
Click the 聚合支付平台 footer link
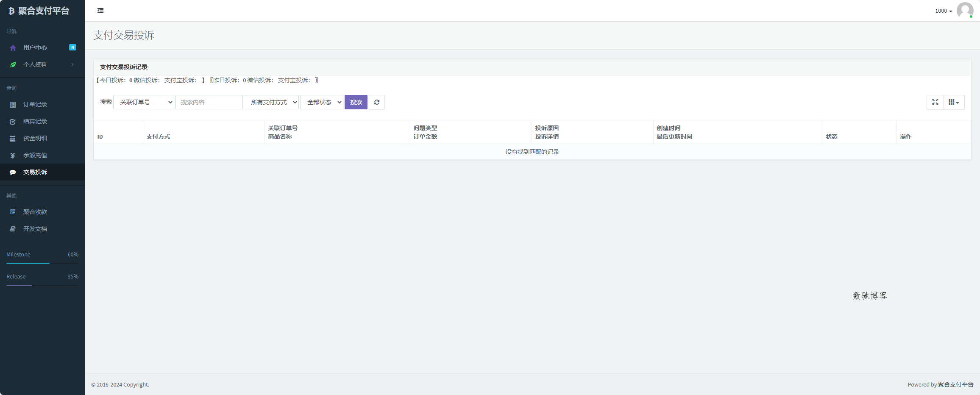tap(955, 384)
